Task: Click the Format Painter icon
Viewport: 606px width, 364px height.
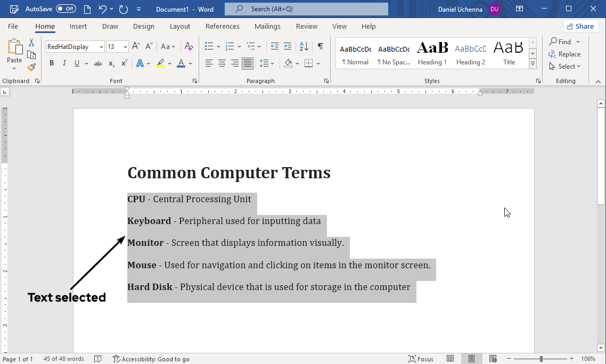Action: pos(31,67)
